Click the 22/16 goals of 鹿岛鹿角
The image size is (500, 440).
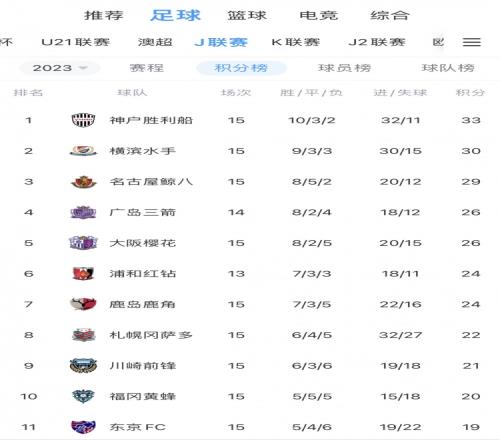[401, 304]
